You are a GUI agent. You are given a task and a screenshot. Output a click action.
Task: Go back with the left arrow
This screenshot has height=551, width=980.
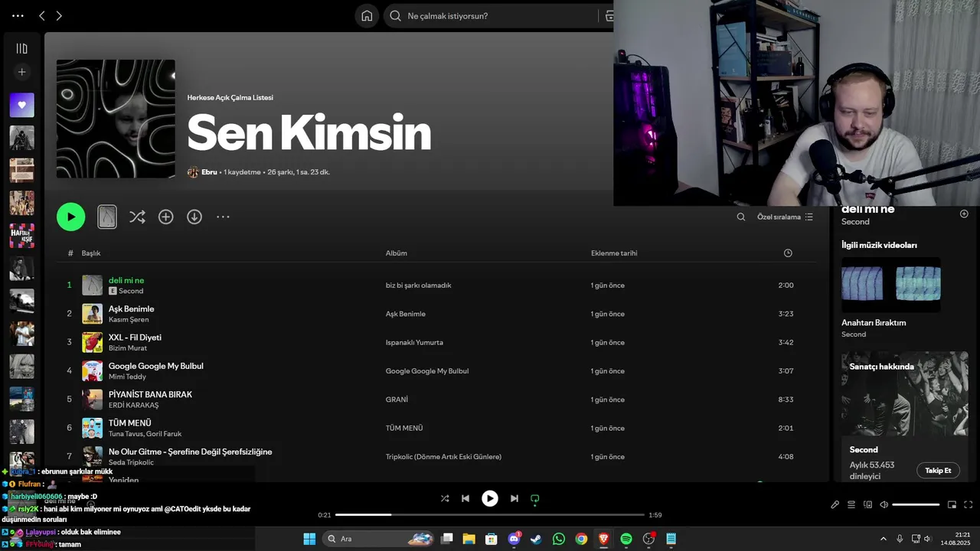pyautogui.click(x=42, y=15)
